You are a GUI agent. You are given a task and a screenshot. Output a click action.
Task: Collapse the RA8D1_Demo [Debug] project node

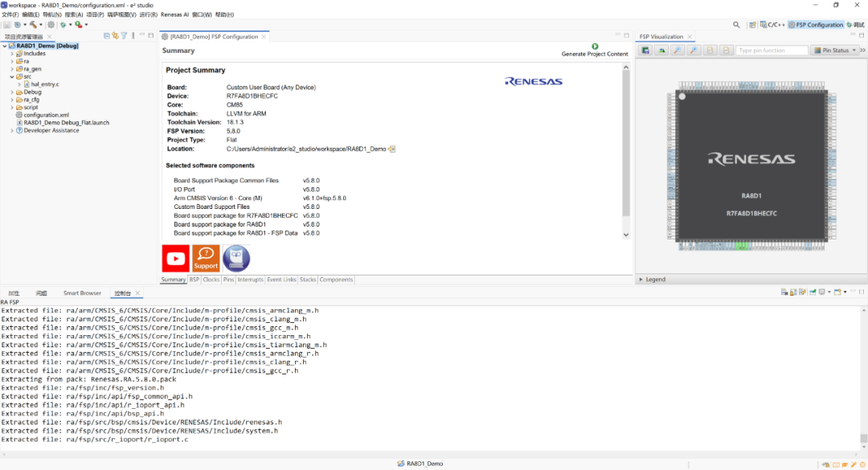pyautogui.click(x=5, y=46)
